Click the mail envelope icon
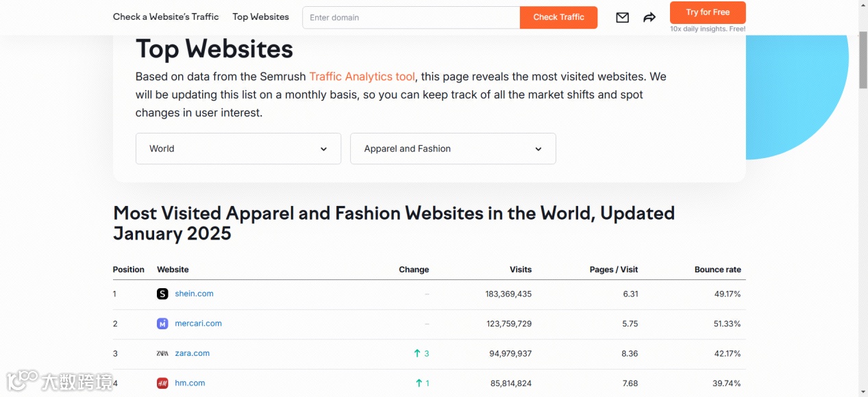Viewport: 868px width, 397px height. (x=622, y=18)
